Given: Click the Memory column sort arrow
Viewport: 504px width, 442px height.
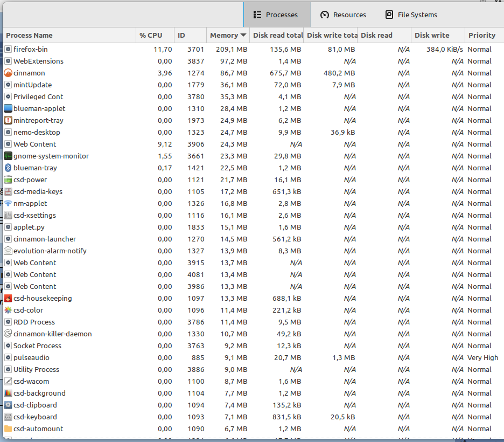Looking at the screenshot, I should [x=244, y=36].
